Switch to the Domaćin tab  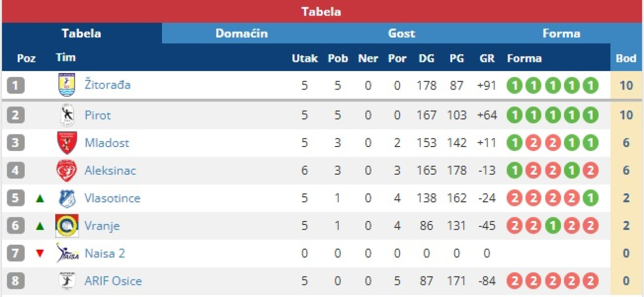pyautogui.click(x=242, y=34)
